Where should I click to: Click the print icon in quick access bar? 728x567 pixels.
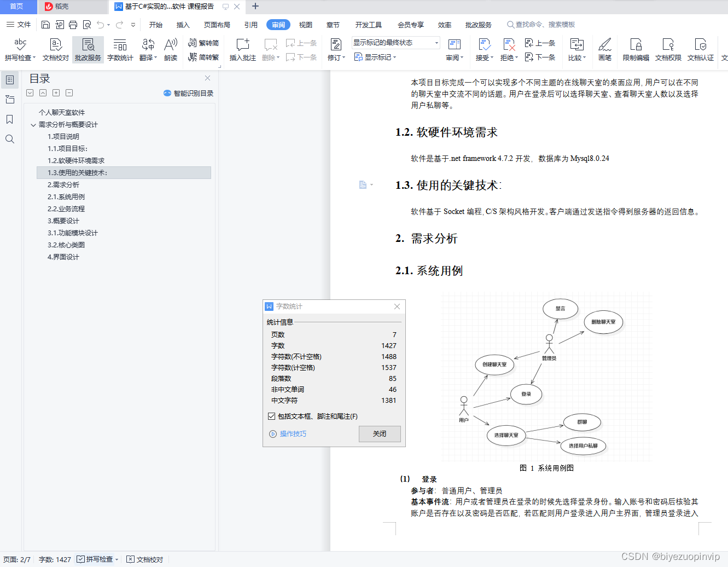coord(73,25)
